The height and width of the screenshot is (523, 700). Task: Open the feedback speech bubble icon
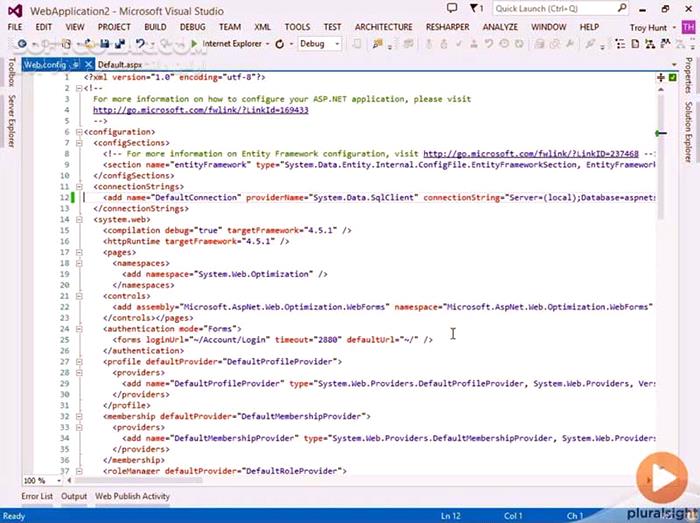[x=452, y=8]
